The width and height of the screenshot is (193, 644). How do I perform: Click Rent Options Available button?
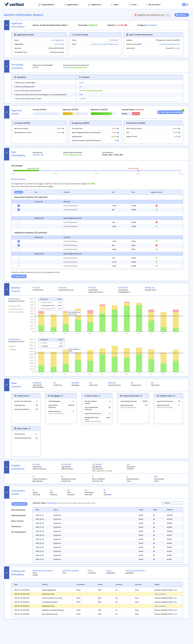[x=170, y=112]
